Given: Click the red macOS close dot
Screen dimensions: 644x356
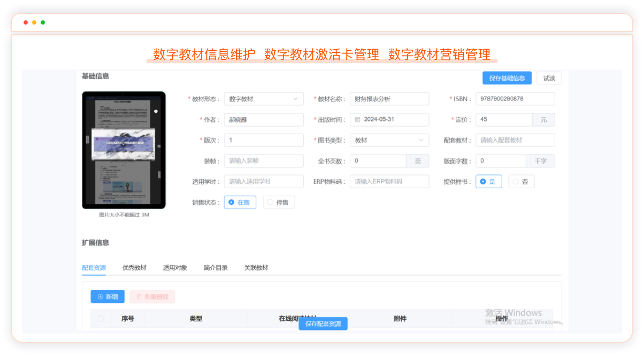Looking at the screenshot, I should point(26,22).
